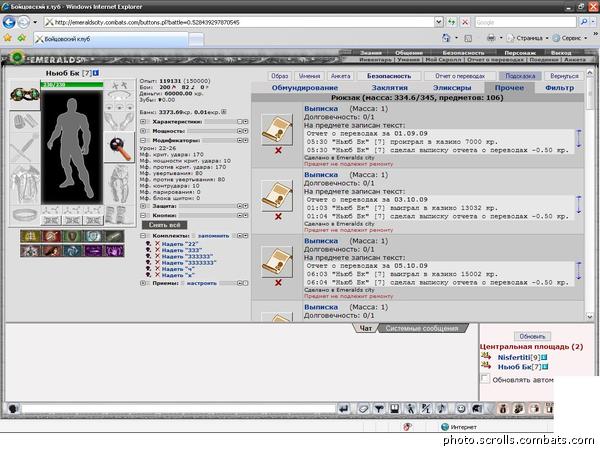Click the inventory vertical scrollbar down arrow
The height and width of the screenshot is (450, 600).
[590, 316]
